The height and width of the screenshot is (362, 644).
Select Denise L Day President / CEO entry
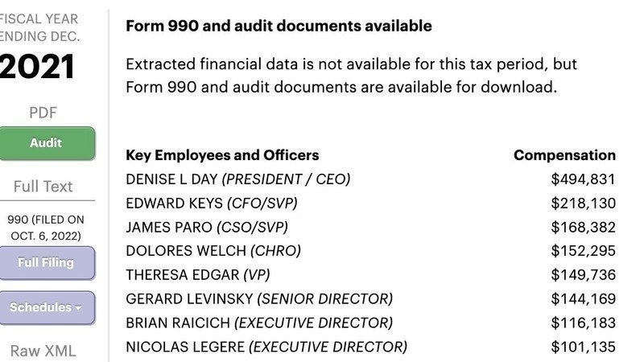pyautogui.click(x=238, y=179)
